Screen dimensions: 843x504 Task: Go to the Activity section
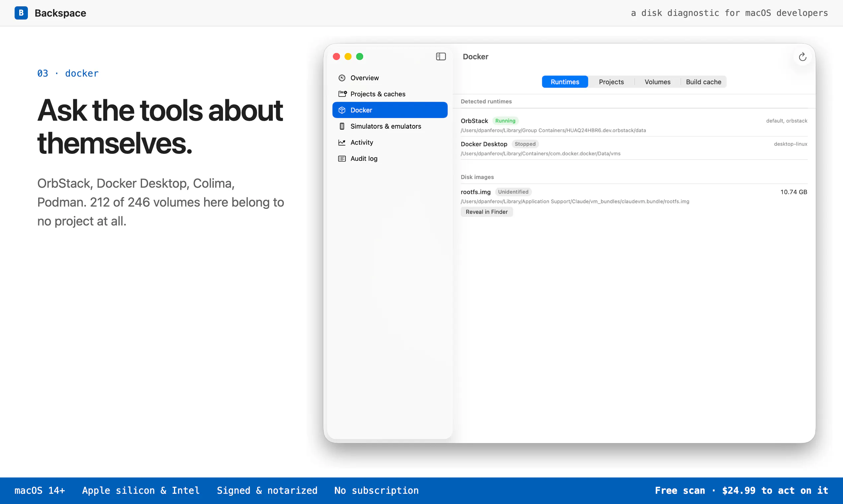pyautogui.click(x=390, y=142)
